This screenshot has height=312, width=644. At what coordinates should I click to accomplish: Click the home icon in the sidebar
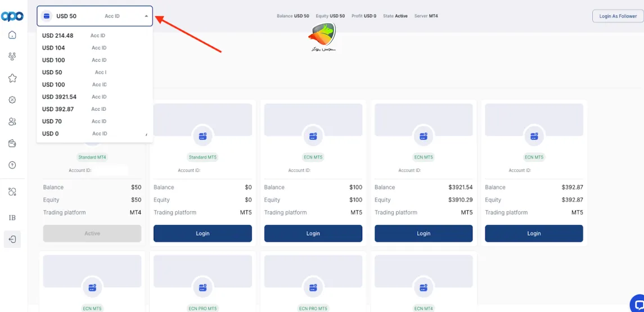point(12,35)
